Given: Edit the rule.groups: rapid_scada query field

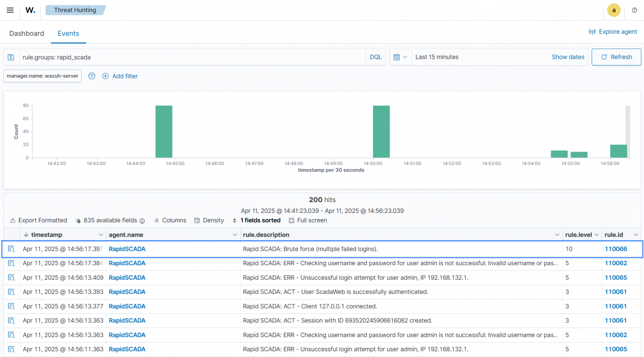Looking at the screenshot, I should tap(192, 57).
